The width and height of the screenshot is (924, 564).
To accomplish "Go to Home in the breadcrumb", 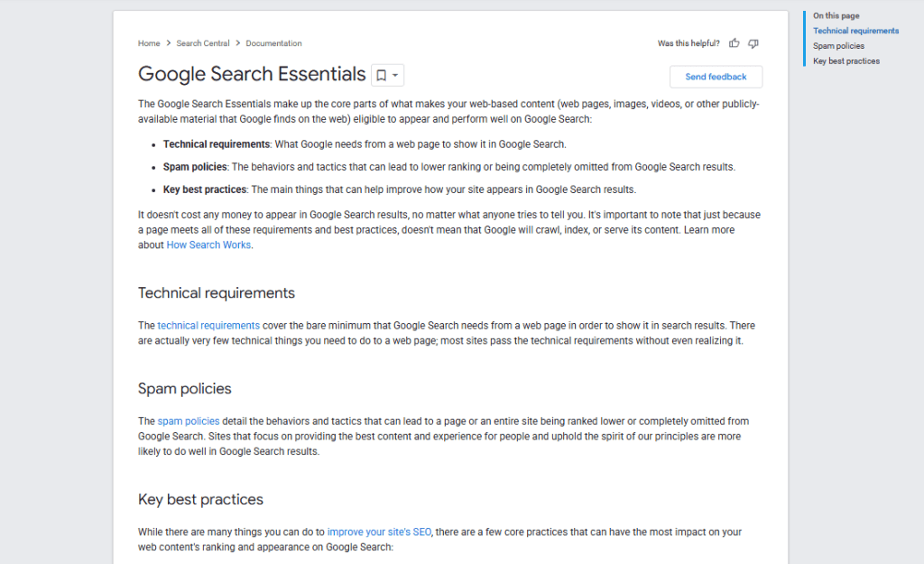I will pos(149,43).
